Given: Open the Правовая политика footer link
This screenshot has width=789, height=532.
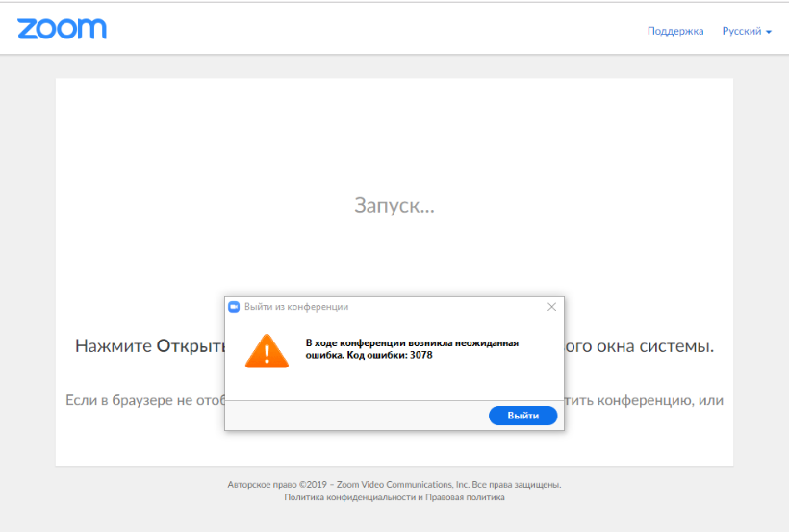Looking at the screenshot, I should pyautogui.click(x=466, y=497).
